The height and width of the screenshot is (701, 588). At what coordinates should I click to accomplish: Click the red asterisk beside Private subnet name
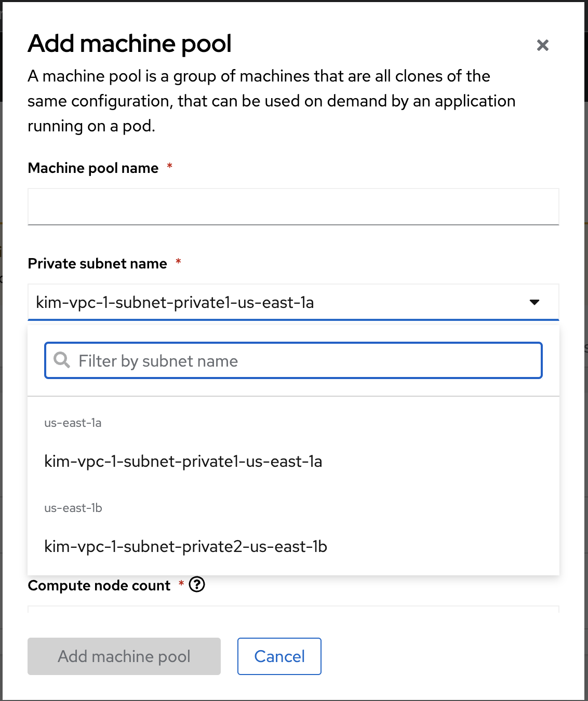178,261
